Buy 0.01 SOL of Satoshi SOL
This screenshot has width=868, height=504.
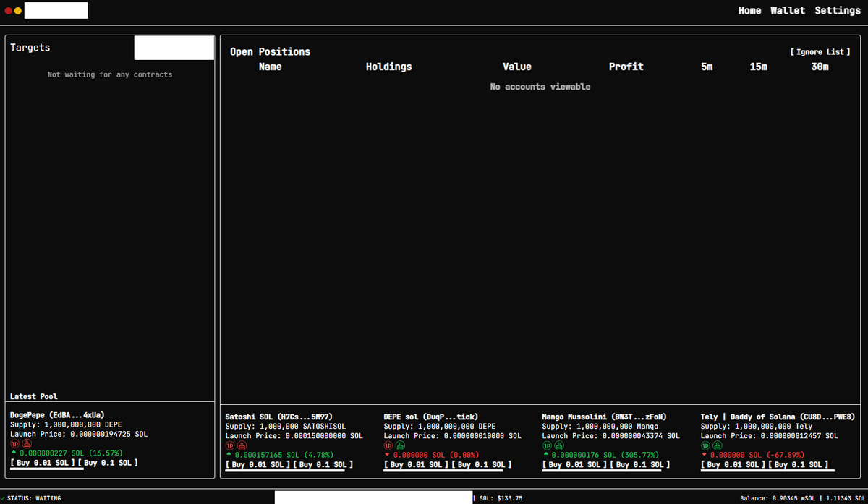[x=258, y=464]
